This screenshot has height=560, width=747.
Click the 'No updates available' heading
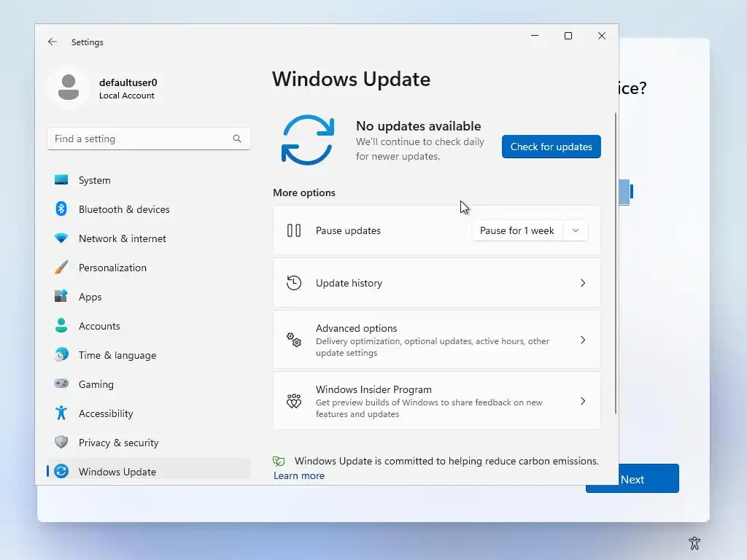(418, 125)
